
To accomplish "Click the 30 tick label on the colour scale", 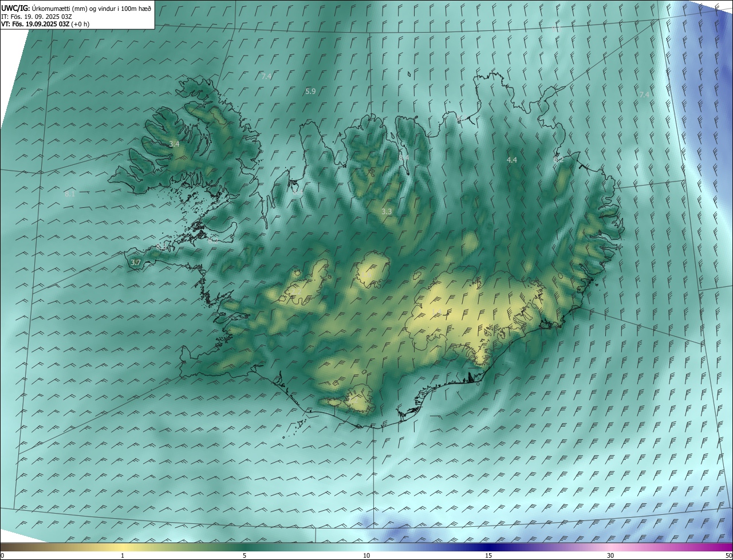I will (610, 556).
